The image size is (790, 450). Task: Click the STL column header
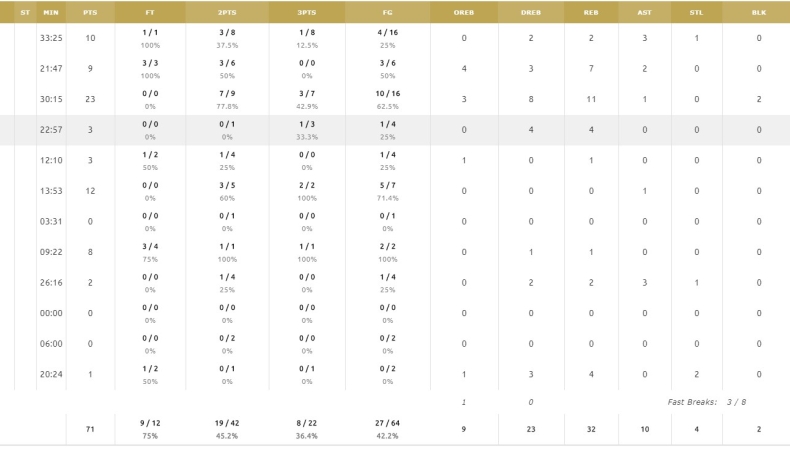click(x=696, y=12)
